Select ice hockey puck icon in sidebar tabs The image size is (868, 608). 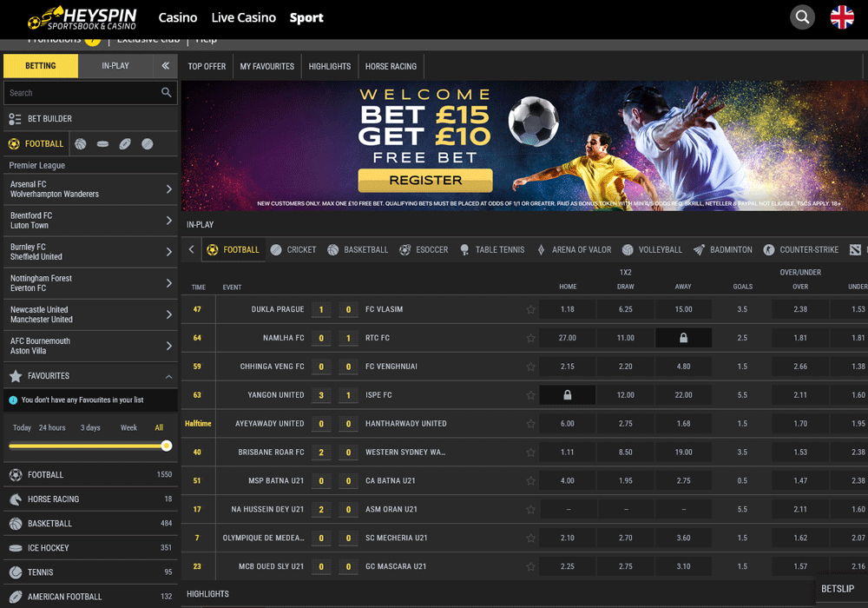103,144
